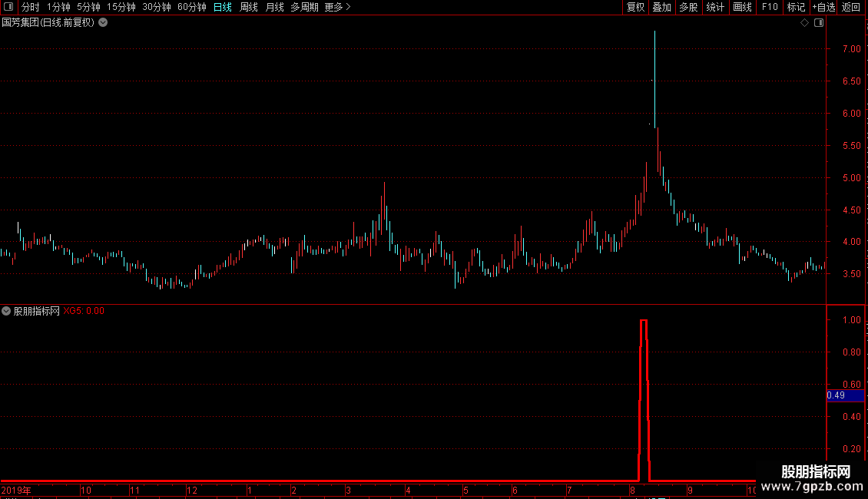Image resolution: width=868 pixels, height=499 pixels.
Task: Select the 日线 daily chart tab
Action: pos(223,7)
